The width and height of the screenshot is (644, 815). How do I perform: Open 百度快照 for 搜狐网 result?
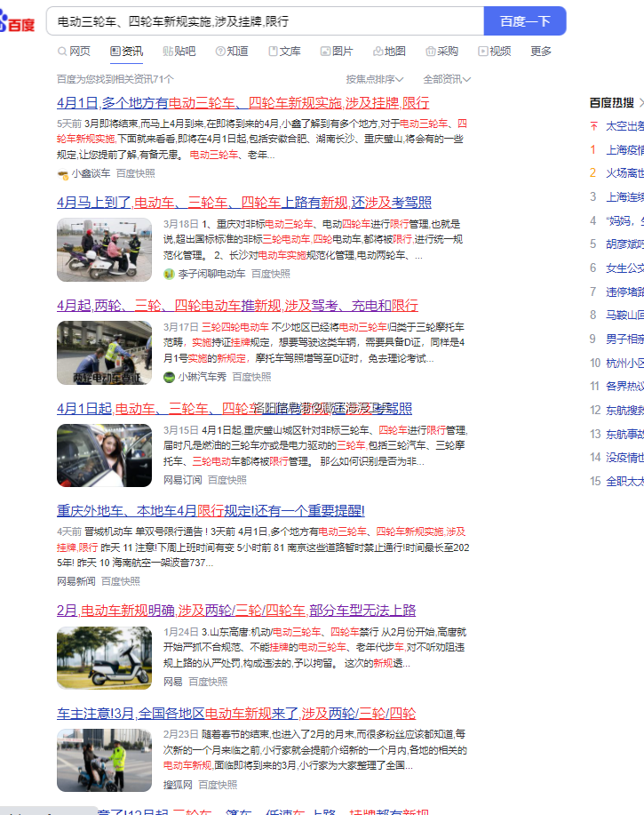tap(218, 785)
